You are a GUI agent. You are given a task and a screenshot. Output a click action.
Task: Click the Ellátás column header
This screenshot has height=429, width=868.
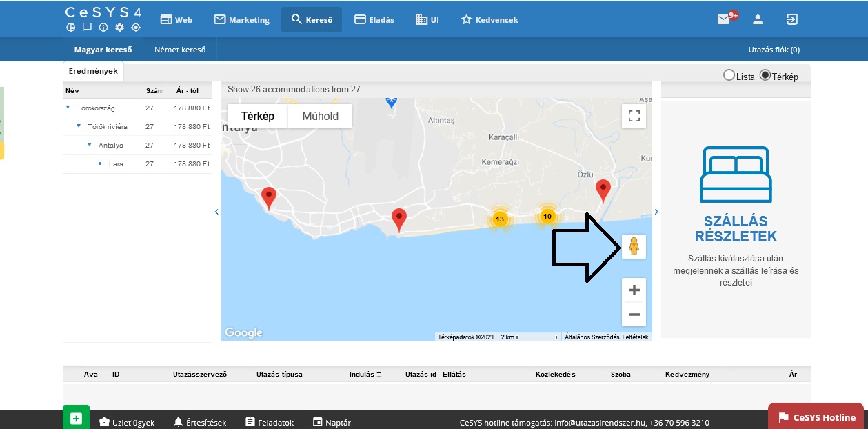pos(454,375)
